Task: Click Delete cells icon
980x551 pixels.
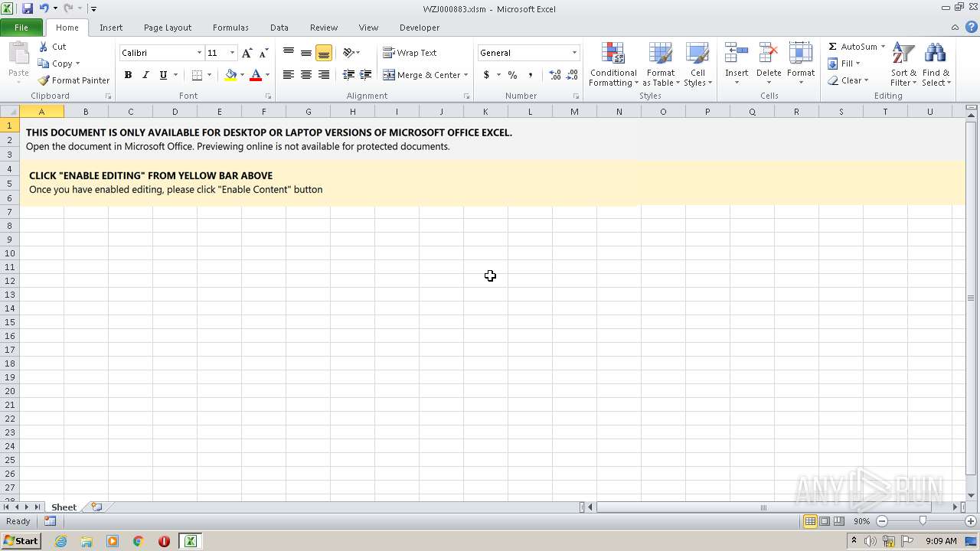Action: (769, 54)
